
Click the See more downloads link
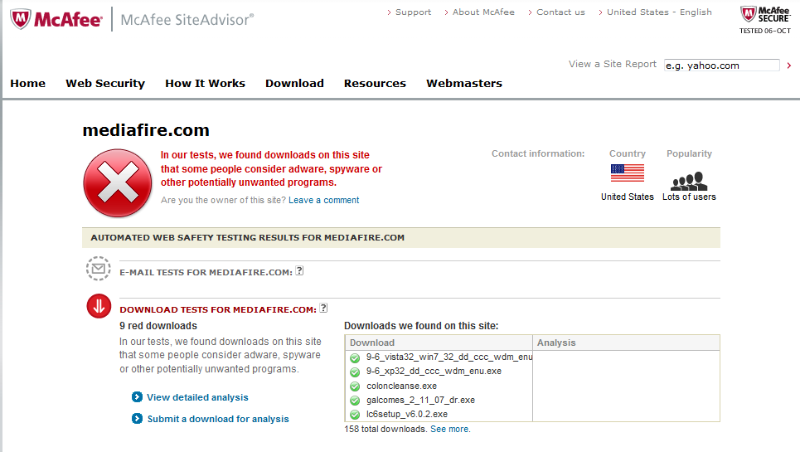(449, 429)
